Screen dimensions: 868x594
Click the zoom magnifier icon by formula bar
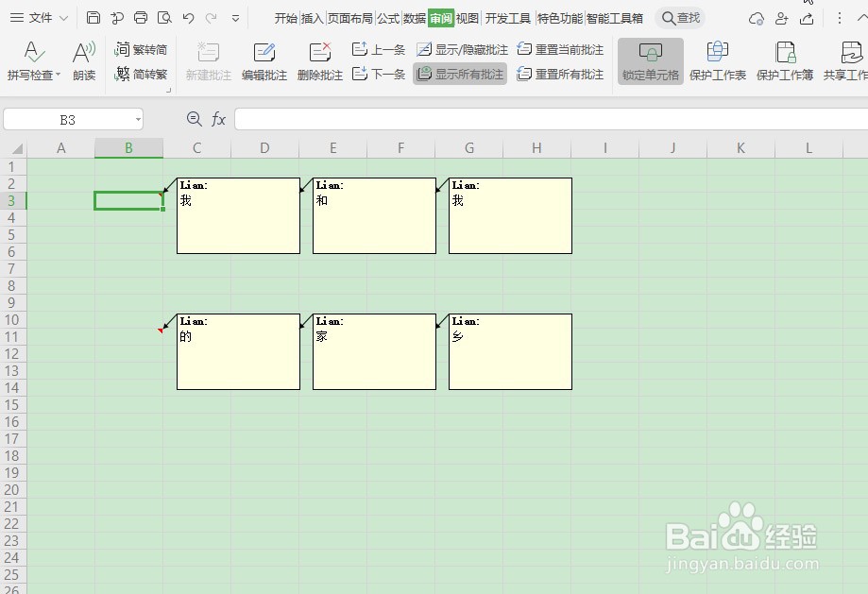point(194,119)
